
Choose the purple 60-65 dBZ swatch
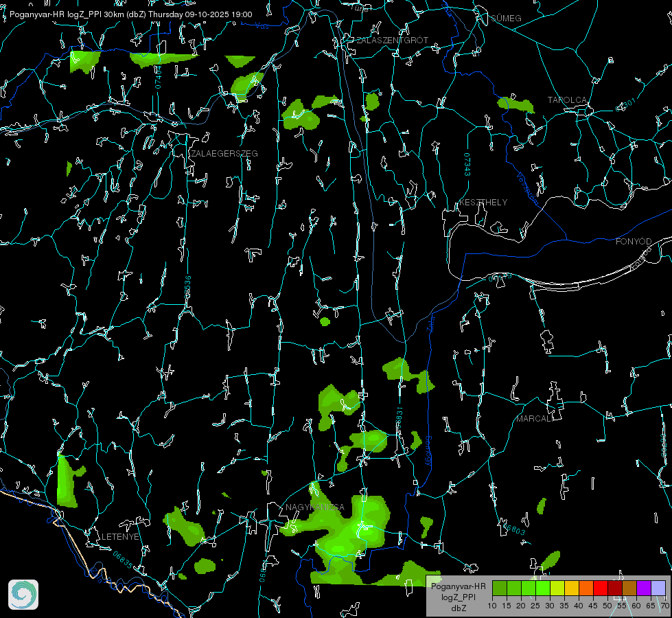pyautogui.click(x=644, y=588)
